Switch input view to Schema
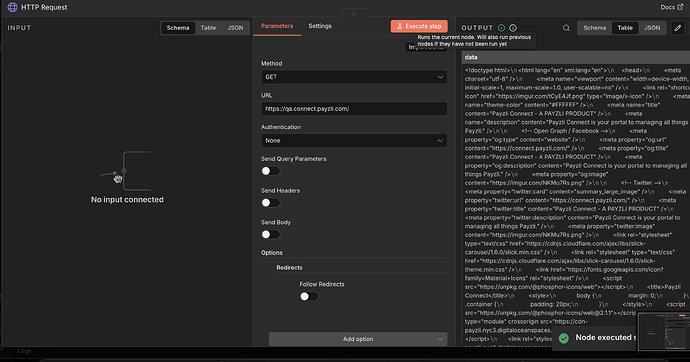Viewport: 690px width, 362px height. (x=178, y=28)
